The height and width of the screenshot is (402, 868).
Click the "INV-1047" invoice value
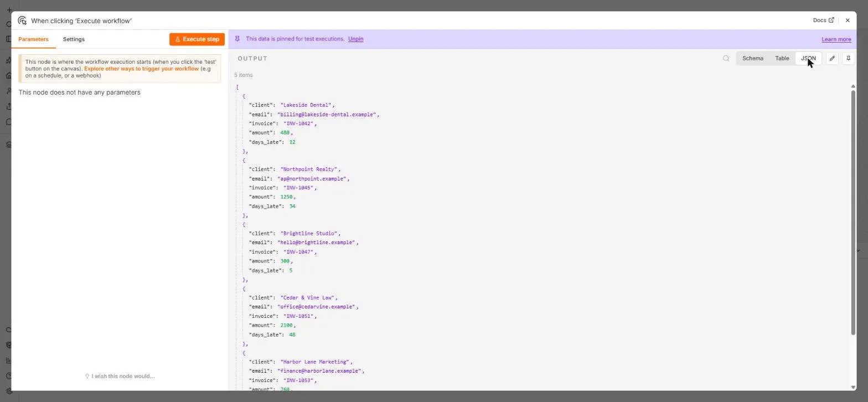[298, 252]
